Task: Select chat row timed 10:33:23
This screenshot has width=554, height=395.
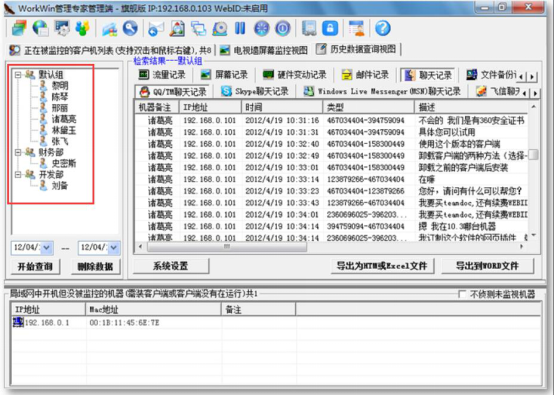Action: 331,191
